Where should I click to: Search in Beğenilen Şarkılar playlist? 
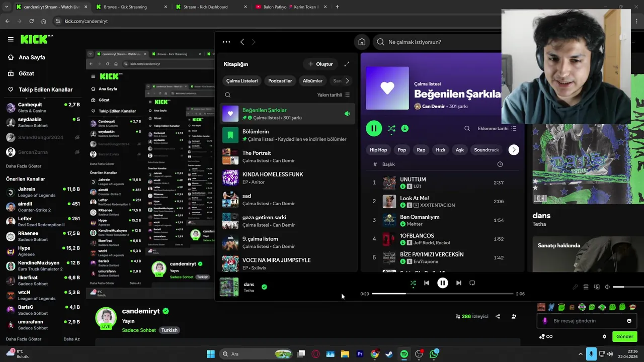[467, 129]
